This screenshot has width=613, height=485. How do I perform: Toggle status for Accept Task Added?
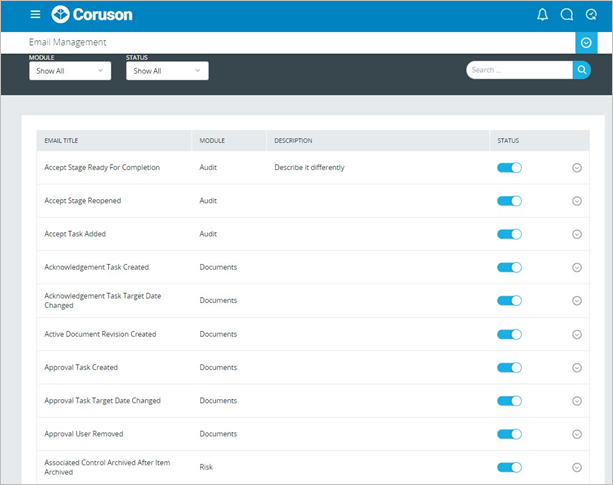(509, 234)
